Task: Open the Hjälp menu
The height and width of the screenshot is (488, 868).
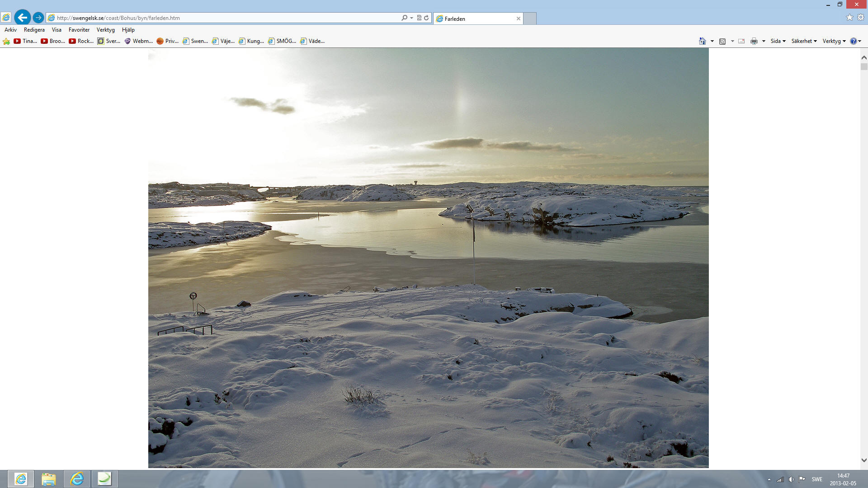Action: (x=128, y=30)
